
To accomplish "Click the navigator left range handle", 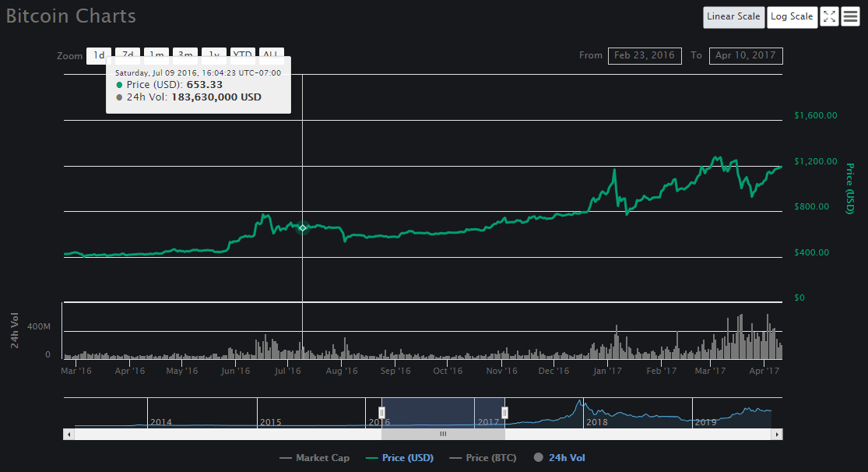I will pyautogui.click(x=381, y=413).
